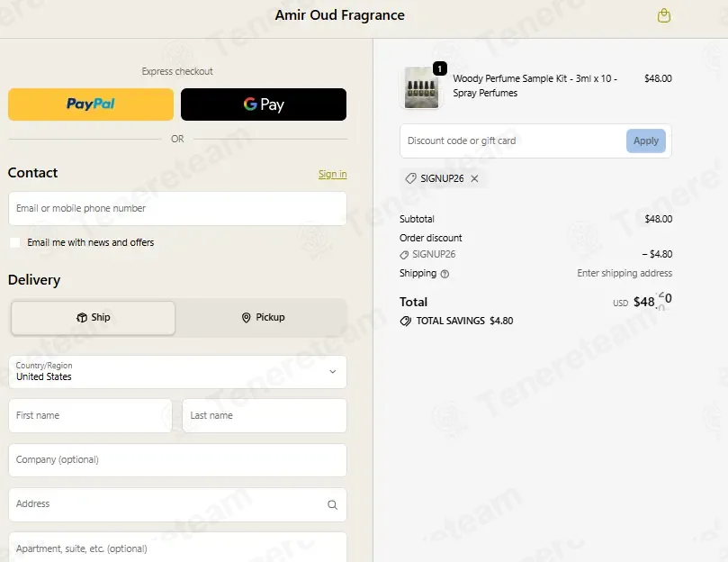Enable Email me with news and offers
Screen dimensions: 728x562
point(15,242)
